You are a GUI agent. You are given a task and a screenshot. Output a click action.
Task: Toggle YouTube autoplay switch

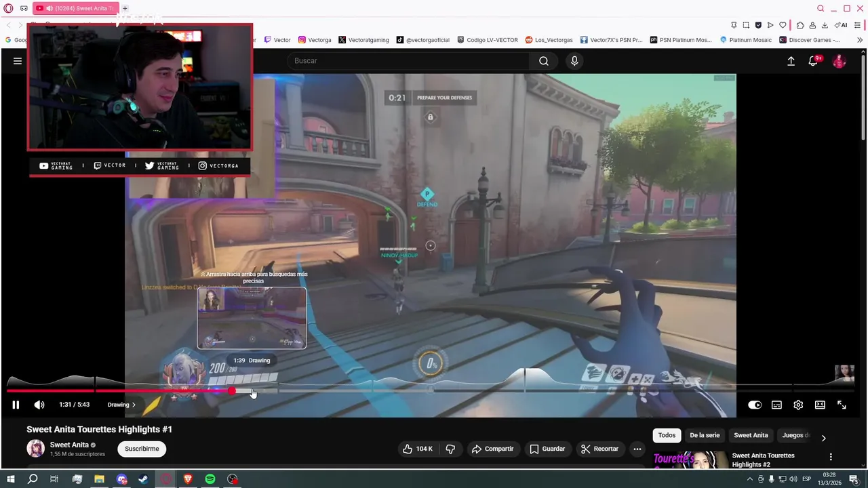[755, 405]
